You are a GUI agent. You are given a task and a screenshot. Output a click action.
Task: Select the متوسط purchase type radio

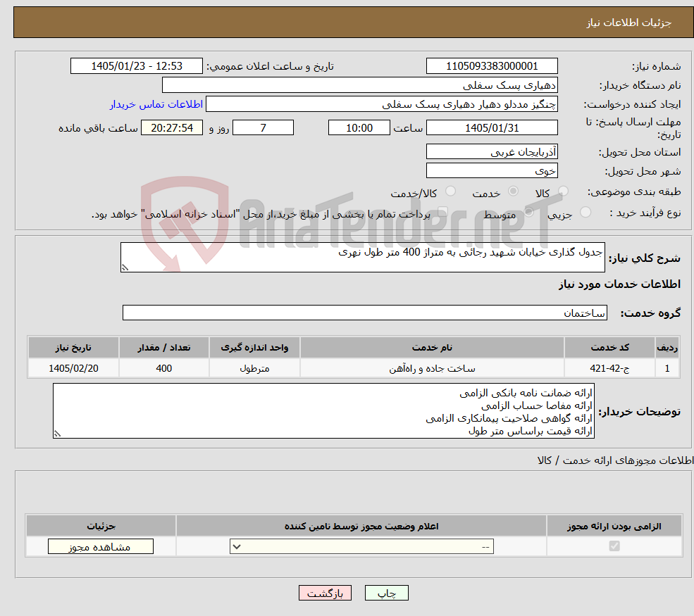(528, 213)
